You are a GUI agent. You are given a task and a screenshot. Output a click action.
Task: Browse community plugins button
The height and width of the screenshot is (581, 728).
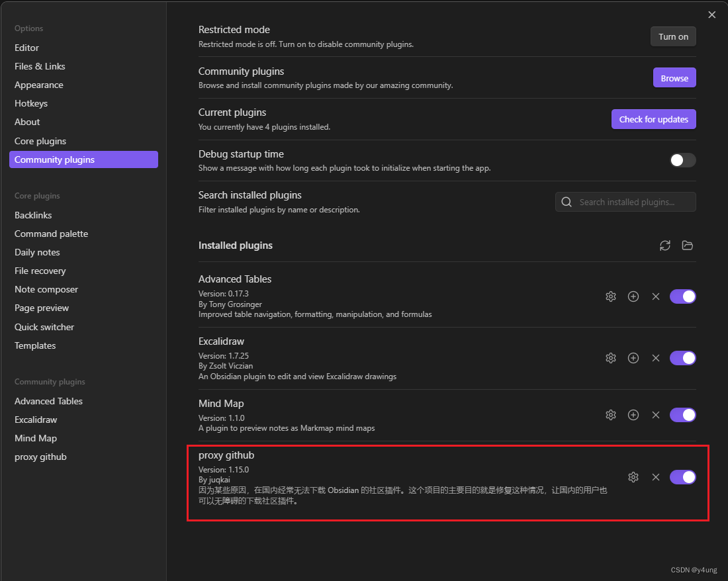(674, 78)
